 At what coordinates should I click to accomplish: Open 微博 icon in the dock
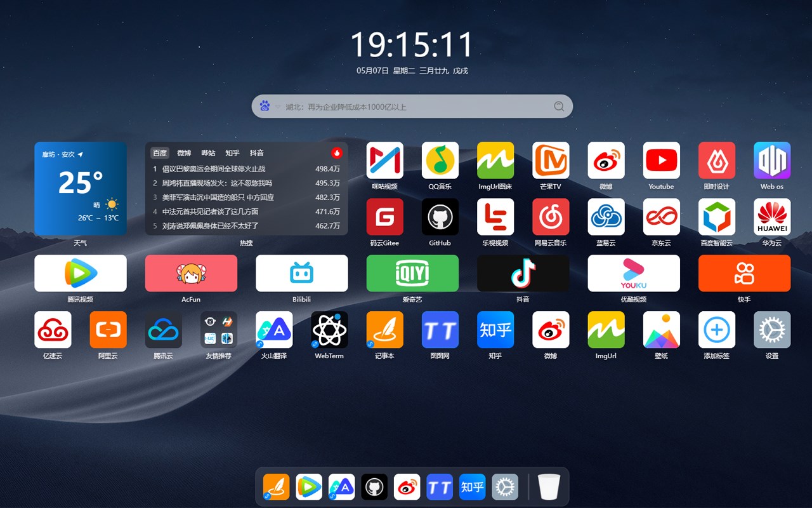407,487
